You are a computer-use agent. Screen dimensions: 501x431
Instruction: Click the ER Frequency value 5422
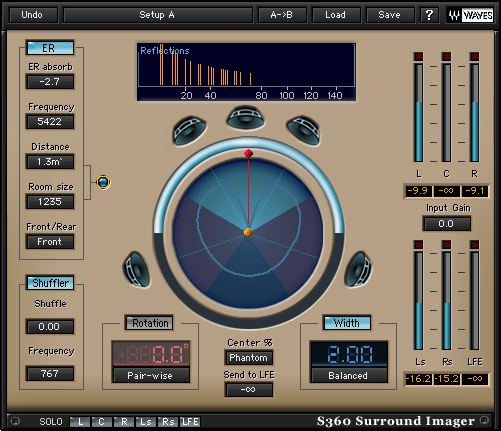[x=50, y=122]
